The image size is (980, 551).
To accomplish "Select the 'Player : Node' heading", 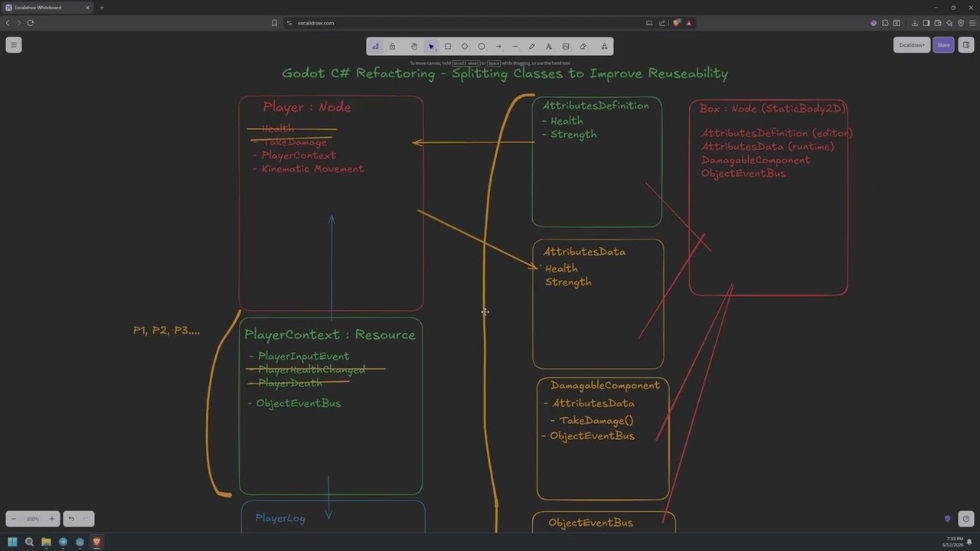I will click(x=307, y=107).
